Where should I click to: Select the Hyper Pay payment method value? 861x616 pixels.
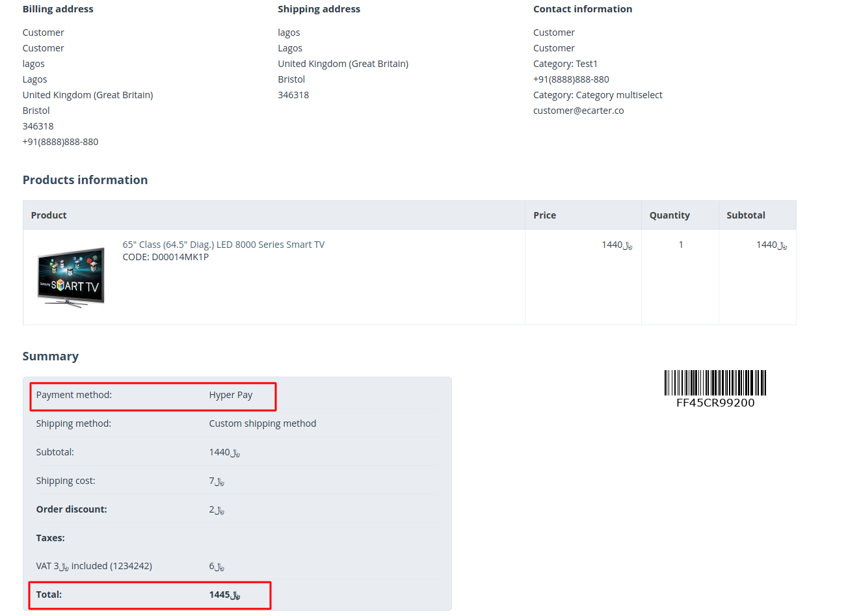click(x=230, y=395)
